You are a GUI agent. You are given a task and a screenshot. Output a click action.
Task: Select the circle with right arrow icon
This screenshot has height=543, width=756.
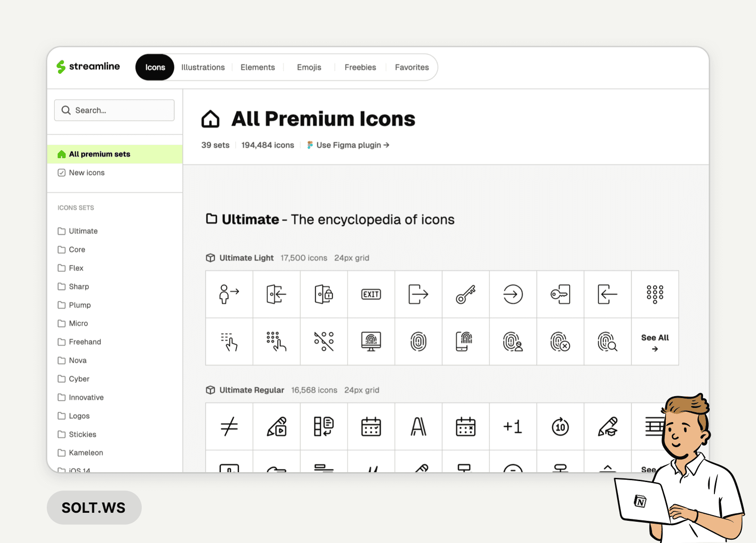coord(513,294)
